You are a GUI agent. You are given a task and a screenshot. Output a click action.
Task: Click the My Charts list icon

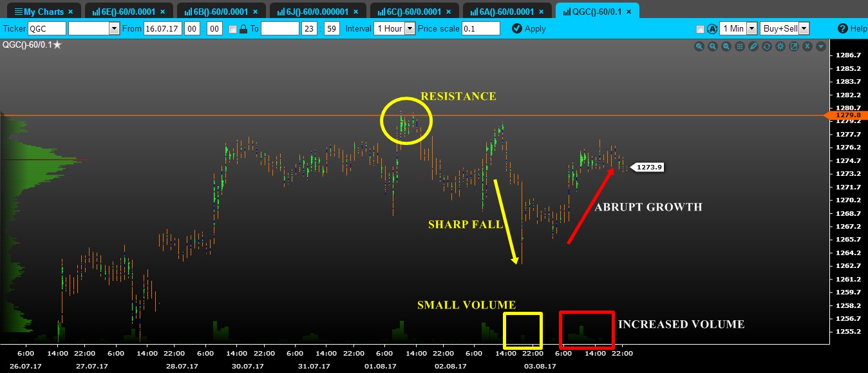point(17,12)
